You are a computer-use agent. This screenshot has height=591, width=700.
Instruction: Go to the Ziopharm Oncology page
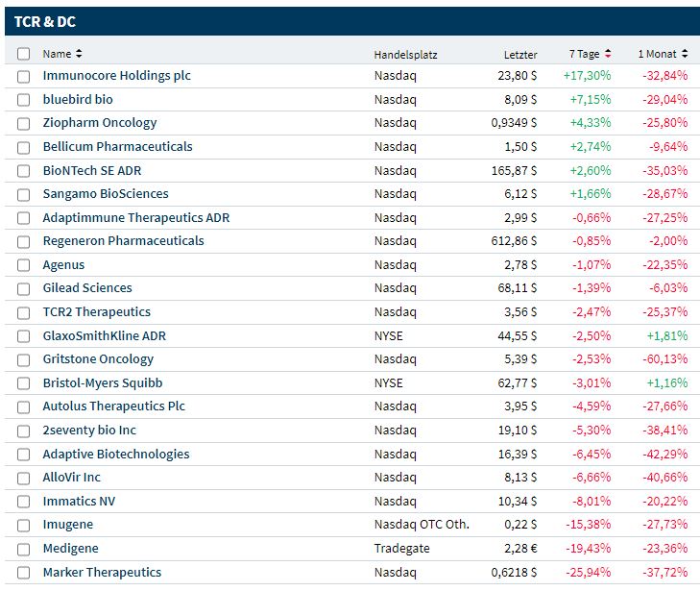100,123
